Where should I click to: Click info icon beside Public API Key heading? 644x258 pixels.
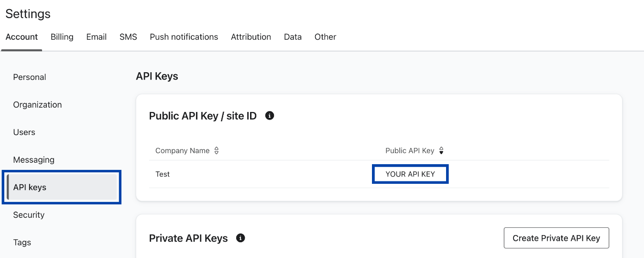point(270,115)
